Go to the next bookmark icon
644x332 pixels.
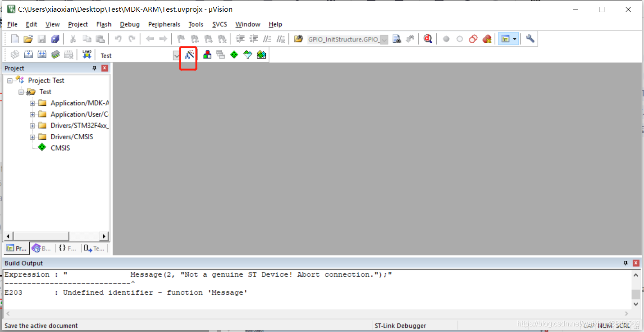coord(208,39)
